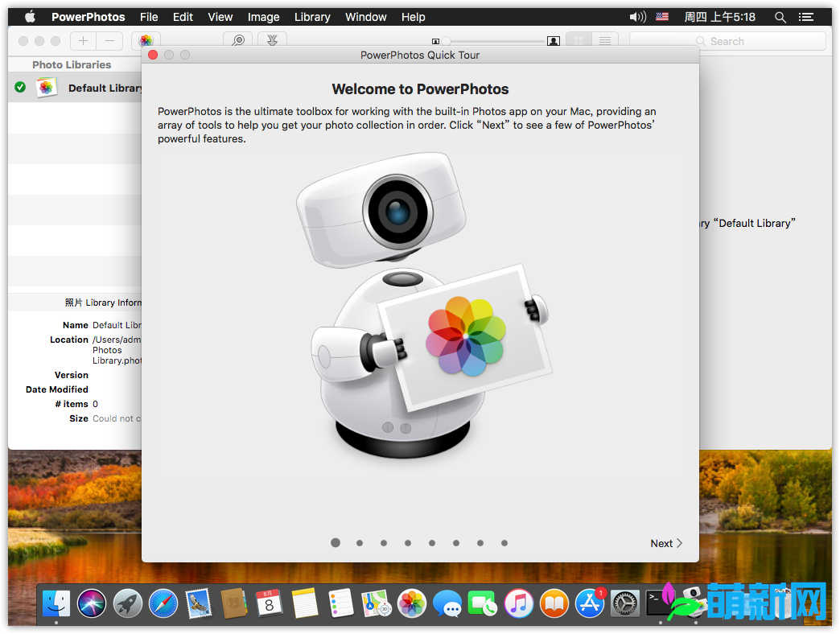
Task: Click the menu bar clock
Action: coord(719,17)
